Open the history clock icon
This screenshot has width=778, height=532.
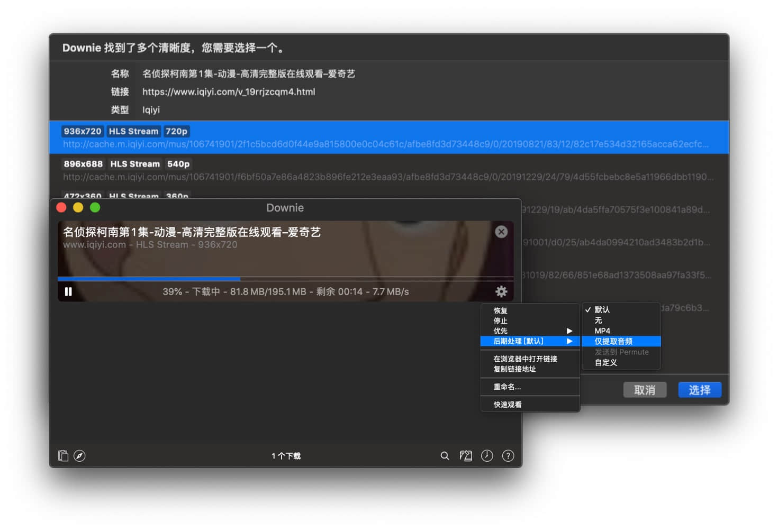pos(487,456)
